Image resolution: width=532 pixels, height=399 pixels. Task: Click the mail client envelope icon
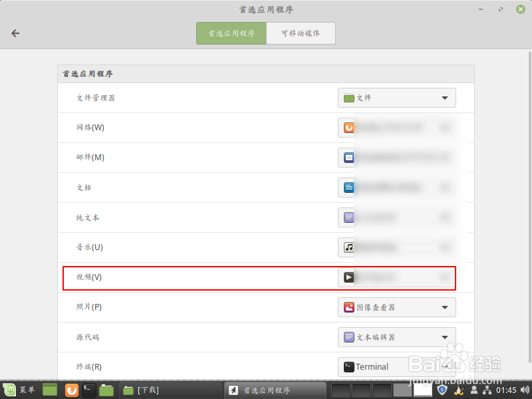[x=349, y=158]
